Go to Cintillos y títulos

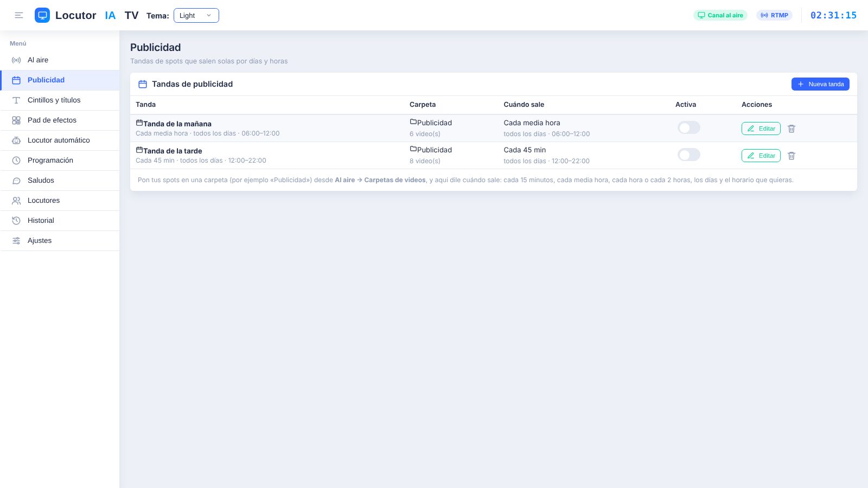pos(60,100)
